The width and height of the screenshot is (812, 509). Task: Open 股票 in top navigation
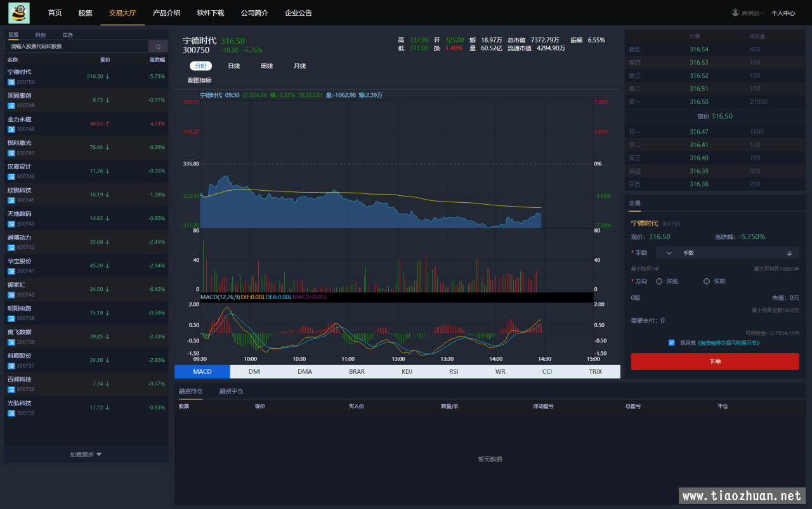coord(85,13)
